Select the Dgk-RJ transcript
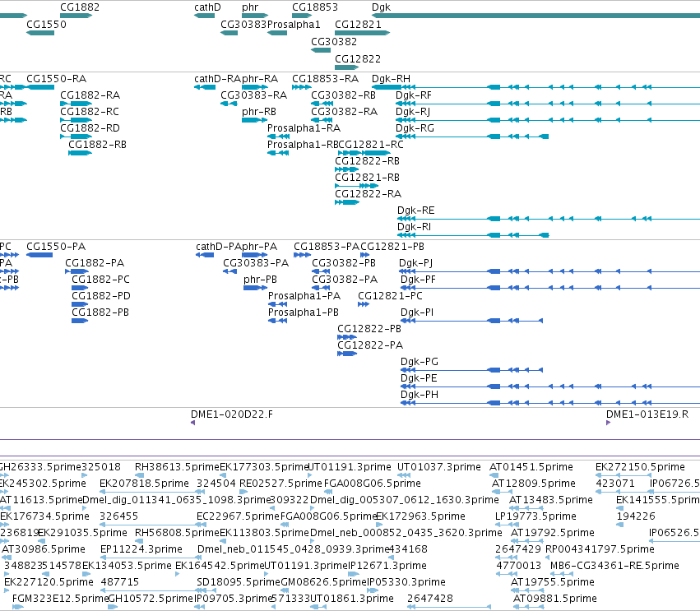 point(548,120)
